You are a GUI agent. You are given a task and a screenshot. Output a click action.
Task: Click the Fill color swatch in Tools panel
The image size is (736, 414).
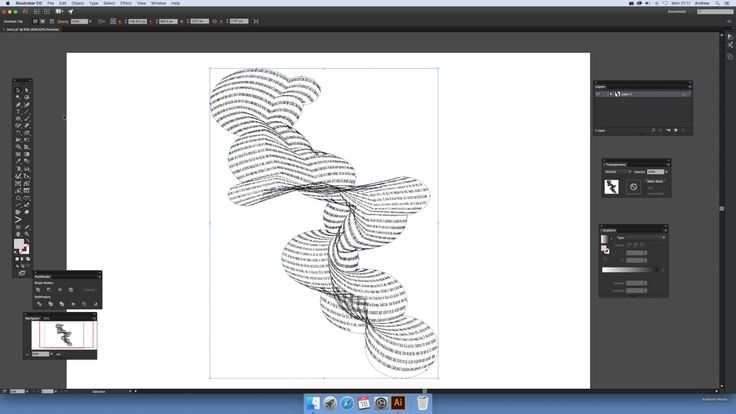click(x=18, y=243)
